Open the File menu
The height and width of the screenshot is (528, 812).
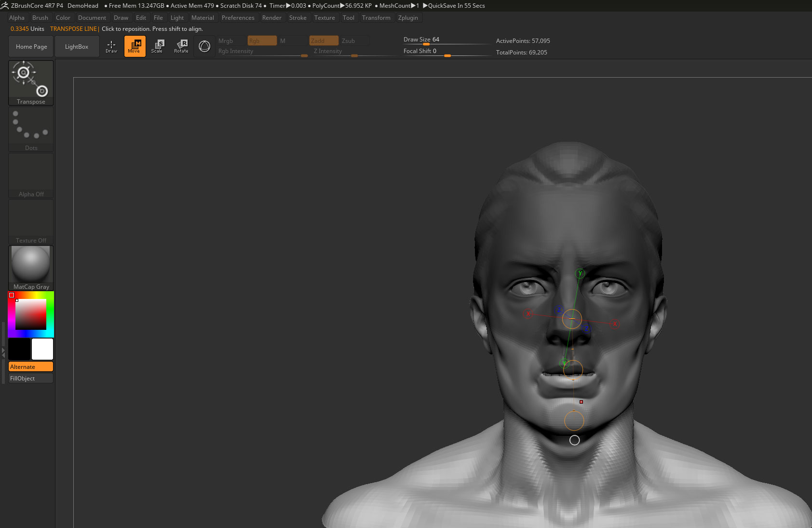(158, 18)
